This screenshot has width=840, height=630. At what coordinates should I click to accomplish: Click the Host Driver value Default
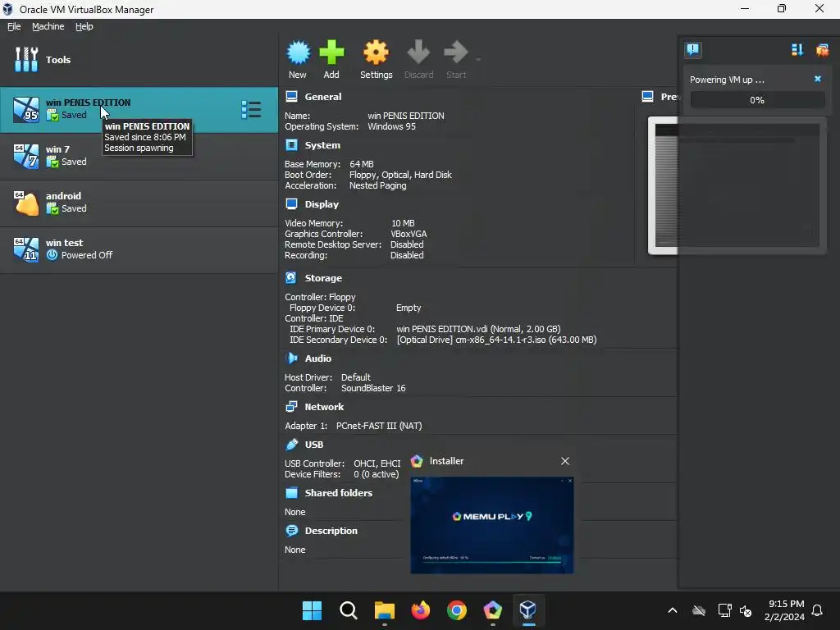click(x=356, y=377)
